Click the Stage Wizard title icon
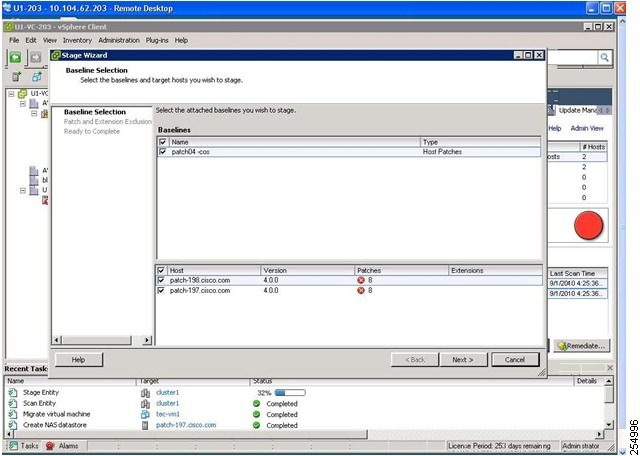 [56, 55]
